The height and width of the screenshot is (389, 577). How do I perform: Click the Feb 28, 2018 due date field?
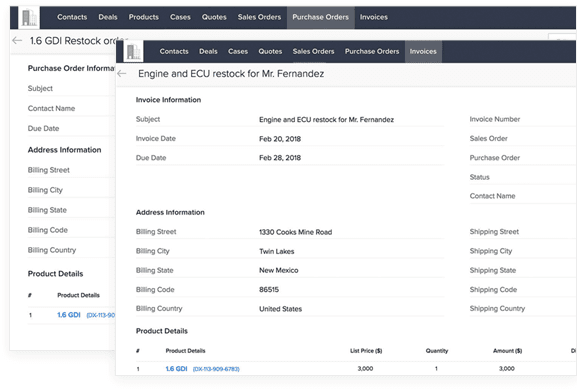pos(280,158)
